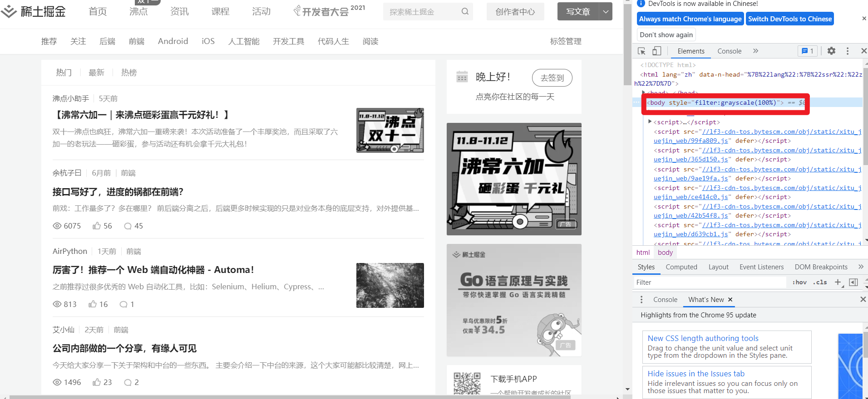
Task: Expand collapsed script element triangle
Action: coord(650,122)
